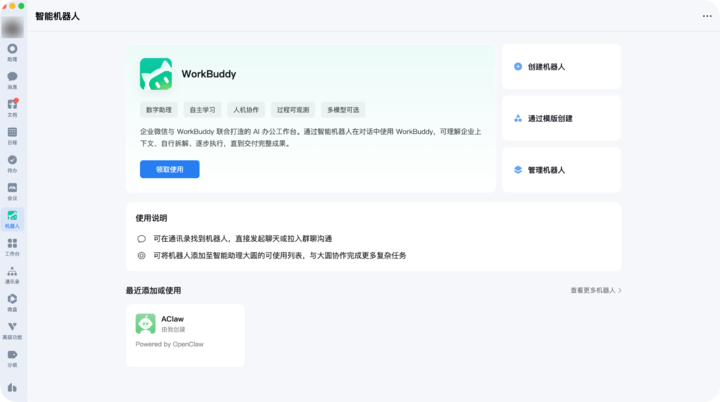
Task: Open the 高级功能 sidebar icon
Action: (12, 331)
